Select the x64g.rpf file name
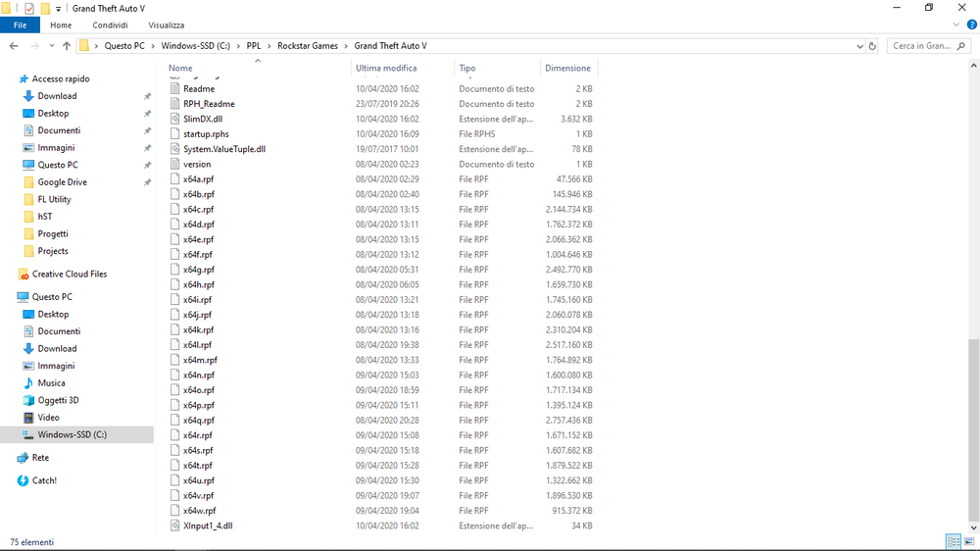This screenshot has width=980, height=551. (x=199, y=270)
